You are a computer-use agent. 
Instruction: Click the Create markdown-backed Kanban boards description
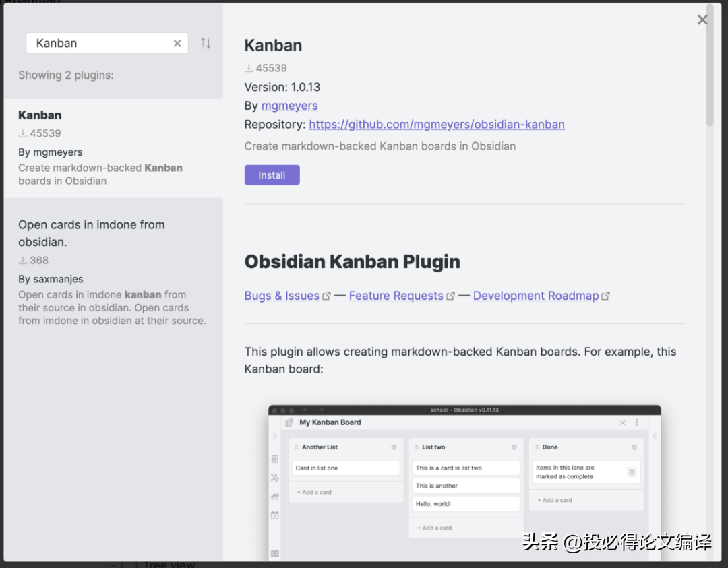[x=380, y=146]
